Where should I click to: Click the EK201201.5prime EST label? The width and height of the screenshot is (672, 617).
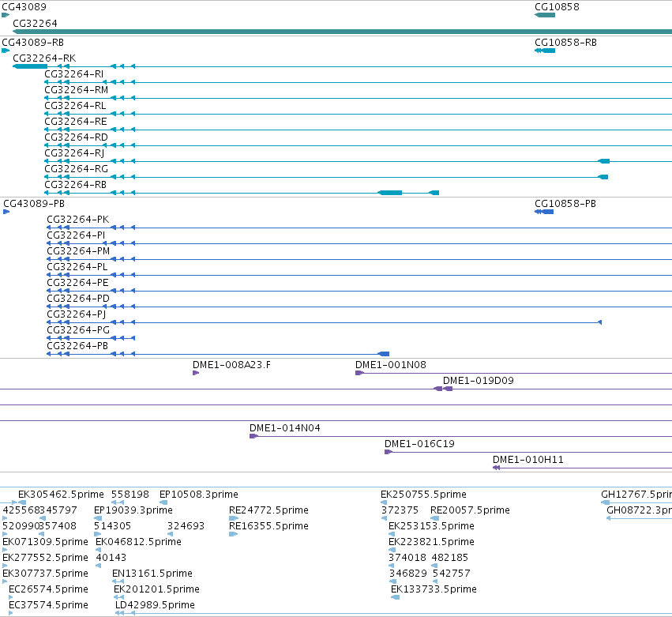(x=156, y=589)
